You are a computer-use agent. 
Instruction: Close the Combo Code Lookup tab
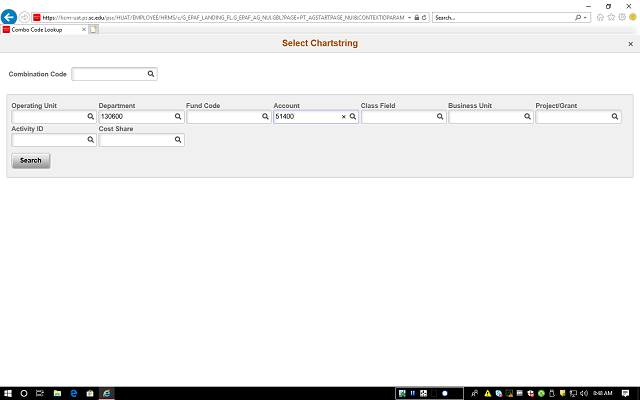[84, 29]
